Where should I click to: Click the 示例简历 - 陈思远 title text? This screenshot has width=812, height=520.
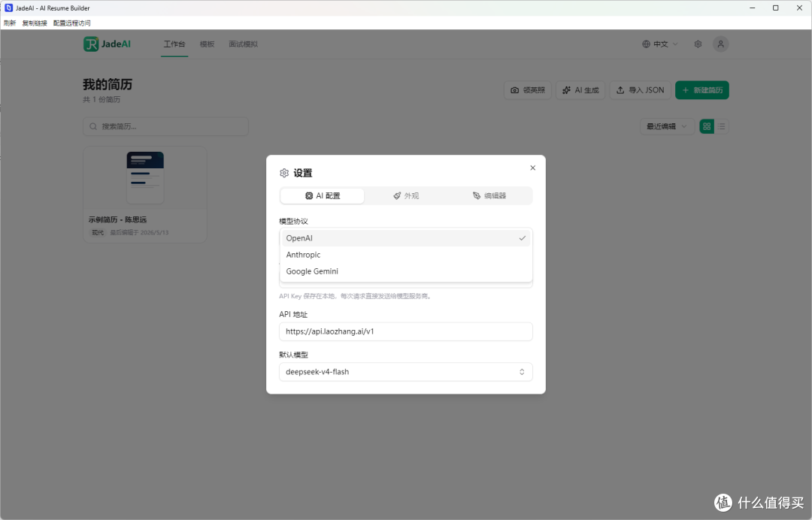pos(117,219)
